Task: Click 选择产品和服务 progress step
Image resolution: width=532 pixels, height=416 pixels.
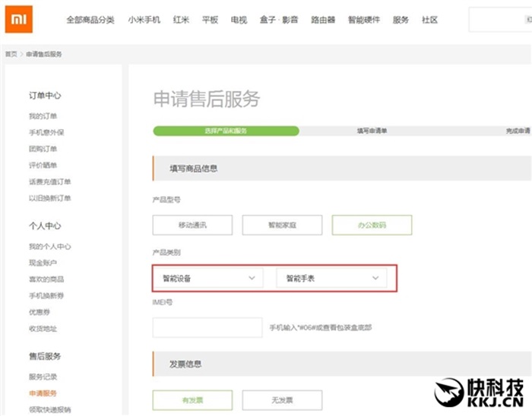Action: tap(226, 131)
